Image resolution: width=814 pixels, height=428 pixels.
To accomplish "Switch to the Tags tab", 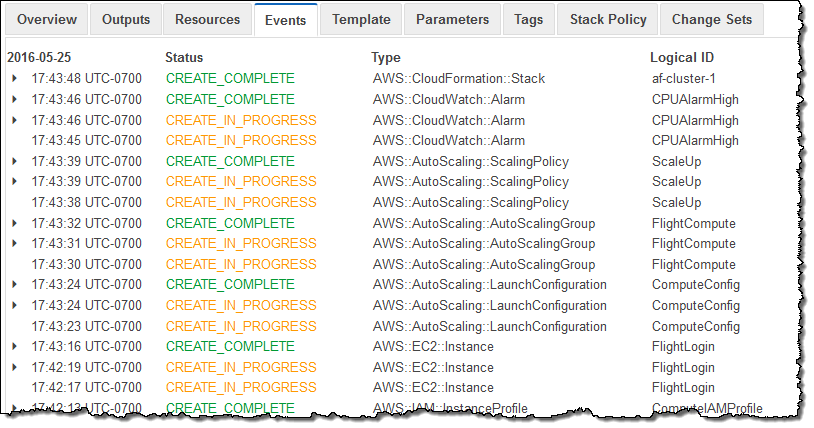I will click(528, 19).
